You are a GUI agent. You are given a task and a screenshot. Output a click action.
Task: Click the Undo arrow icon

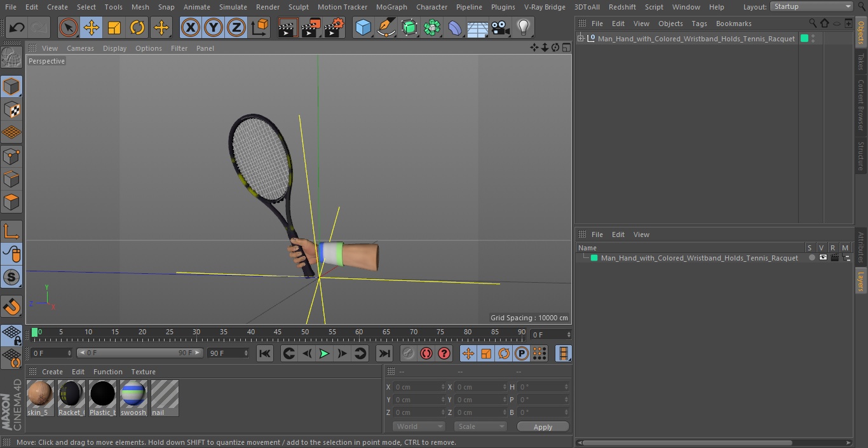click(17, 27)
